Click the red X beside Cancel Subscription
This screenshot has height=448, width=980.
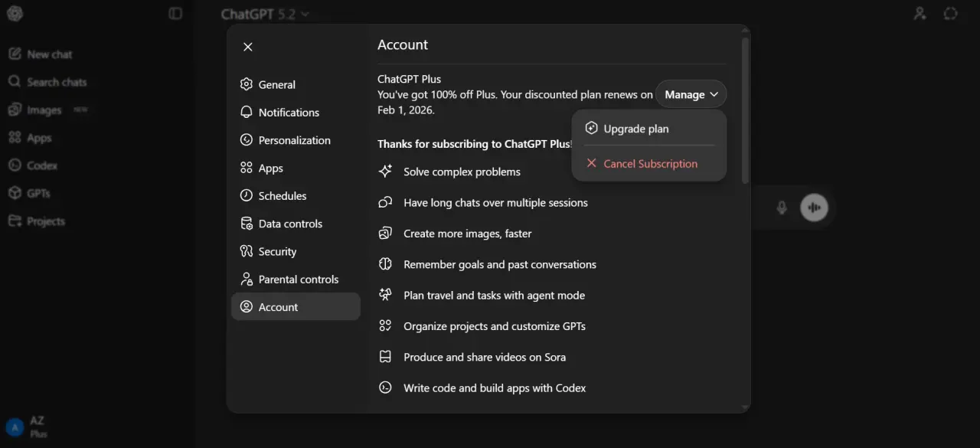[591, 163]
